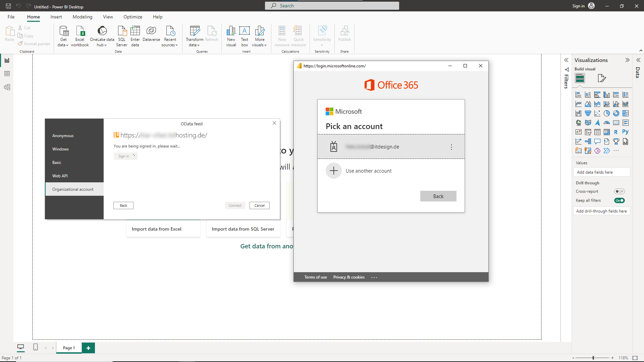Select the Stacked bar chart visual

click(579, 95)
